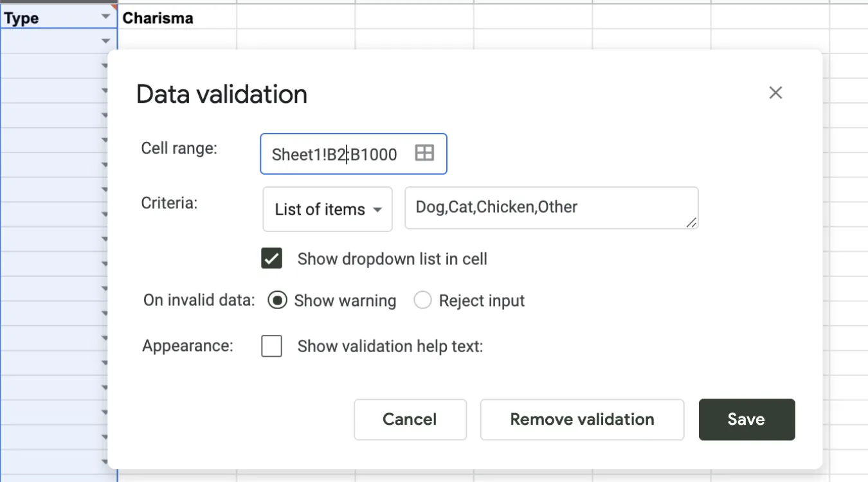
Task: Enable Show validation help text
Action: (271, 346)
